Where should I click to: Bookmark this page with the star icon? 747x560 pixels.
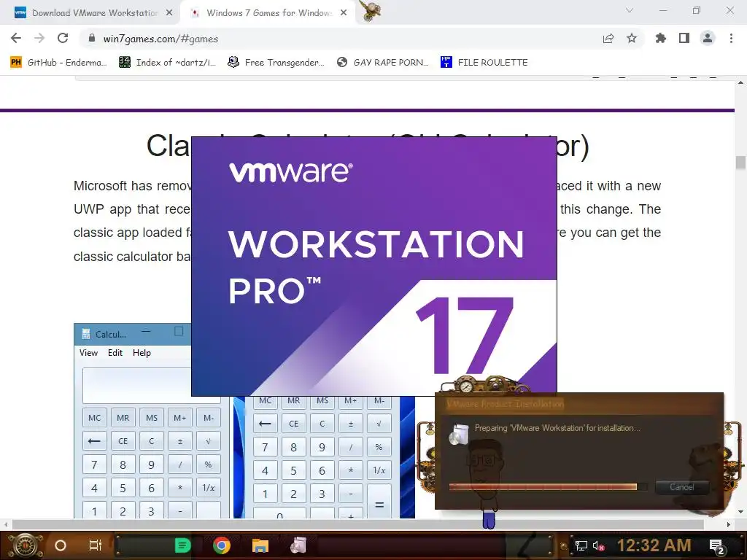pyautogui.click(x=632, y=38)
